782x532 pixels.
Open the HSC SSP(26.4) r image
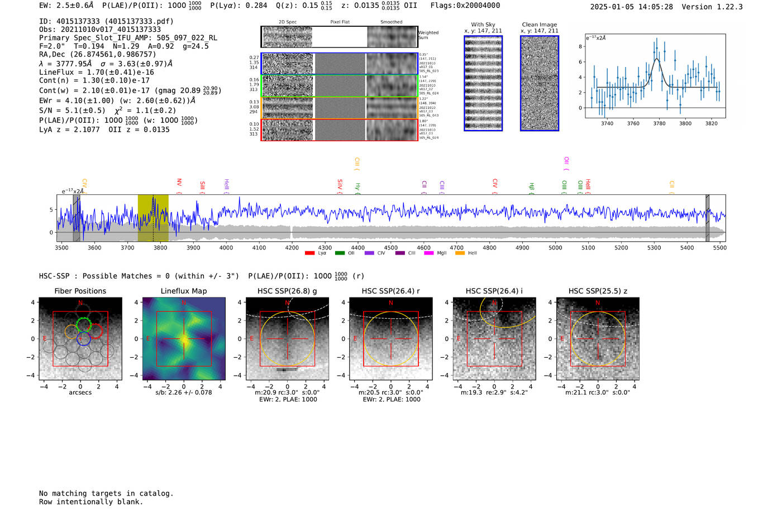pyautogui.click(x=391, y=339)
